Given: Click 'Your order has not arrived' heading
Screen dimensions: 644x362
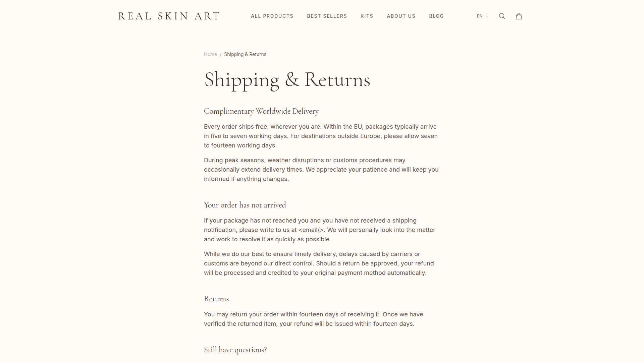Looking at the screenshot, I should coord(245,205).
